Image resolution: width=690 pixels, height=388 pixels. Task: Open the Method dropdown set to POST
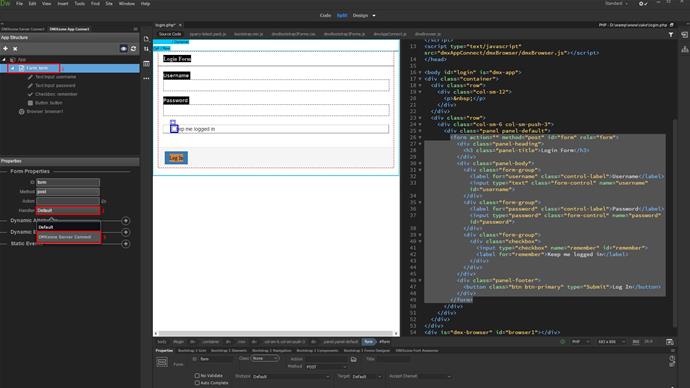pyautogui.click(x=326, y=366)
